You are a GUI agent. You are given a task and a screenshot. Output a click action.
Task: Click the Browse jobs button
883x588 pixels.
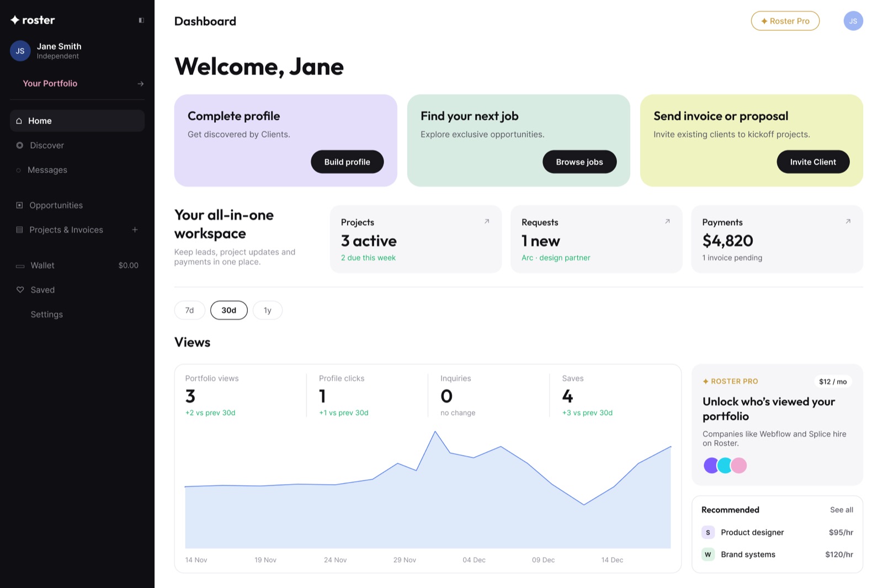[579, 162]
